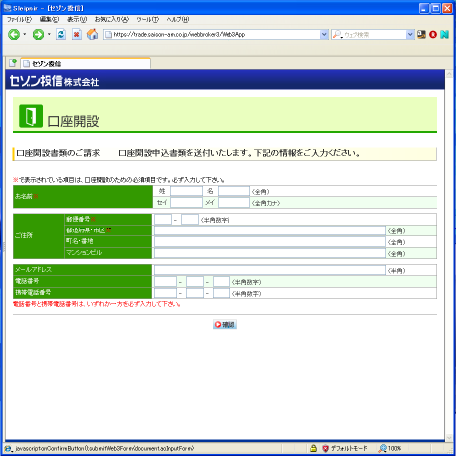Screen dimensions: 456x456
Task: Click the red circle toolbar icon
Action: (433, 34)
